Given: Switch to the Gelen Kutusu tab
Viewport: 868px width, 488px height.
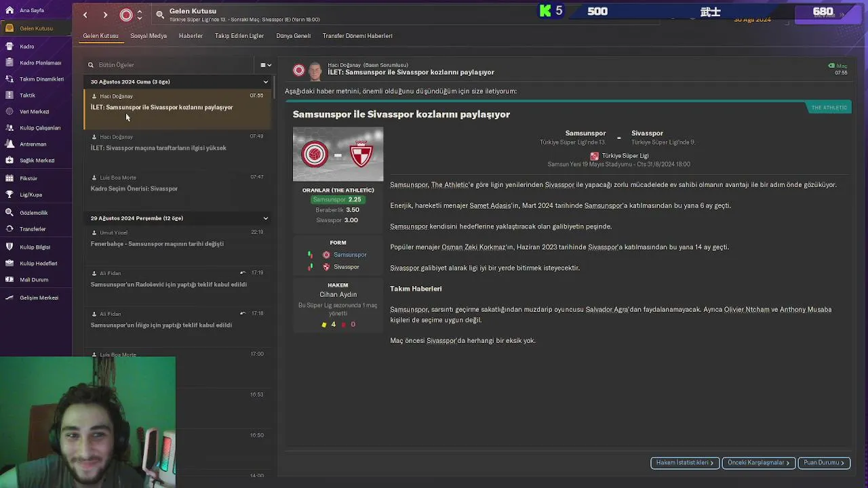Looking at the screenshot, I should (100, 36).
